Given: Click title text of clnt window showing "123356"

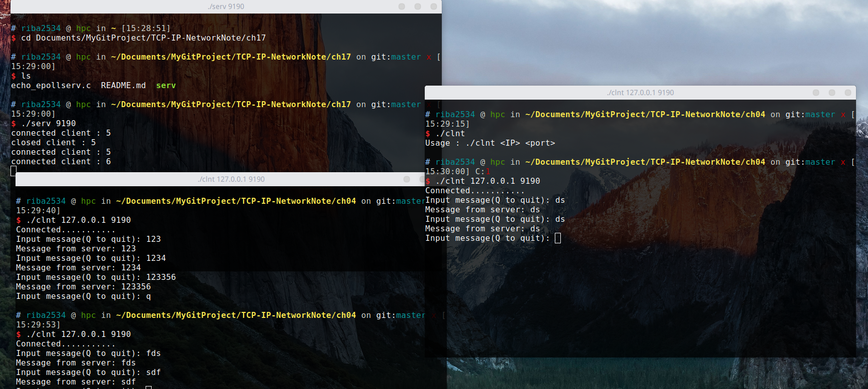Looking at the screenshot, I should [x=231, y=179].
